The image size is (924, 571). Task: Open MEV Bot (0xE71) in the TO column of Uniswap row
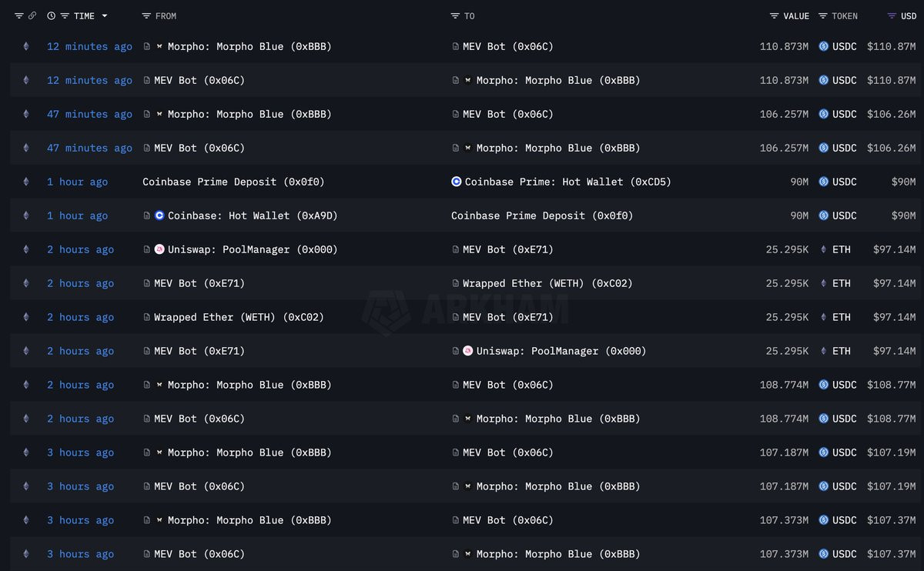tap(507, 249)
